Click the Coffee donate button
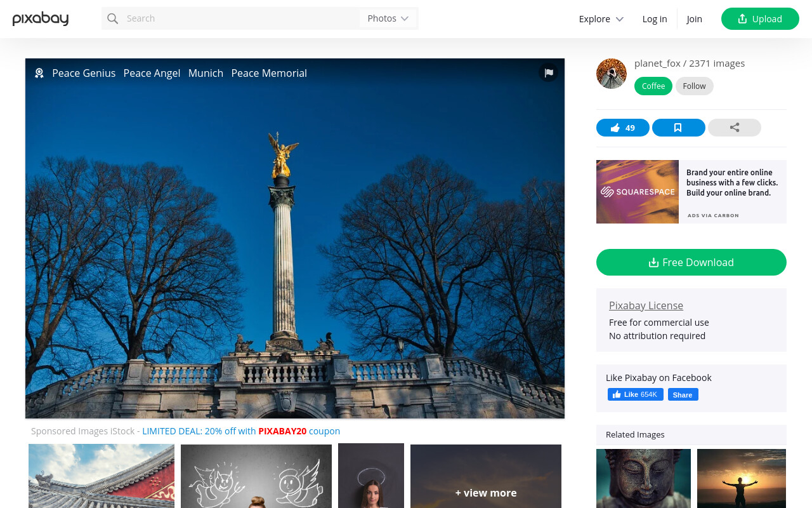Screen dimensions: 812x508 coord(653,86)
